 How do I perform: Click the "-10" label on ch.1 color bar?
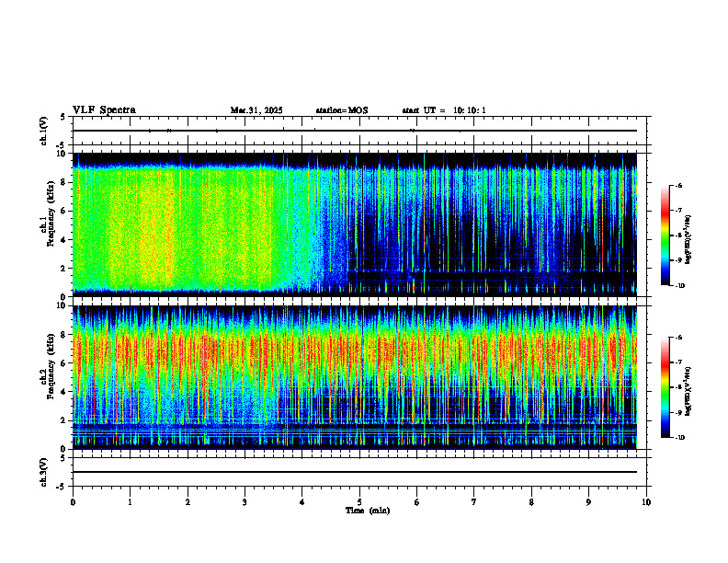(679, 286)
